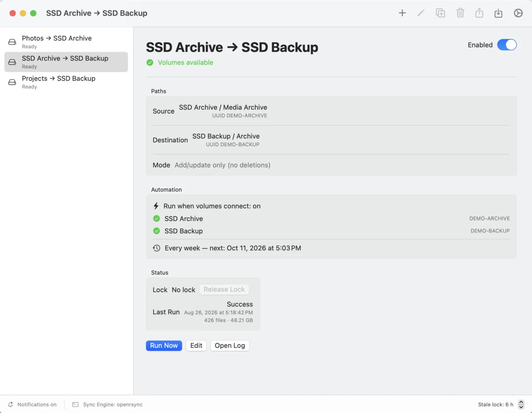Adjust the Stale lock hours stepper
The height and width of the screenshot is (413, 532).
point(521,404)
